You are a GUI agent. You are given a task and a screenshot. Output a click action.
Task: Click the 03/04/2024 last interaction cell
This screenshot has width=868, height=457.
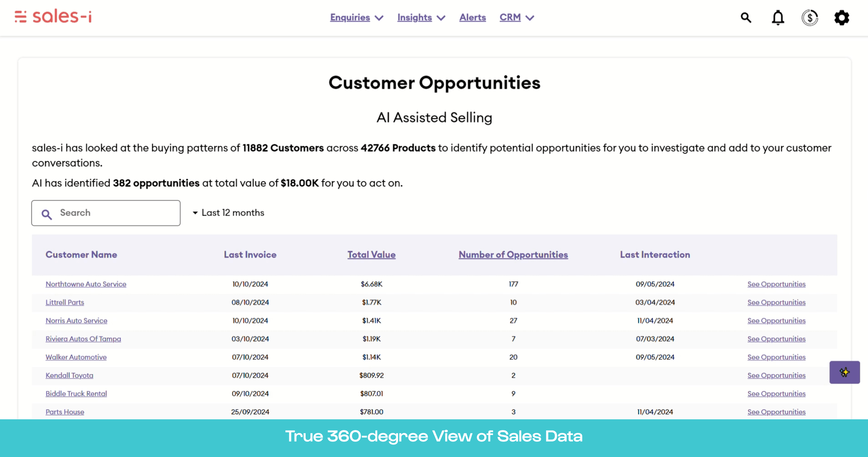coord(655,302)
